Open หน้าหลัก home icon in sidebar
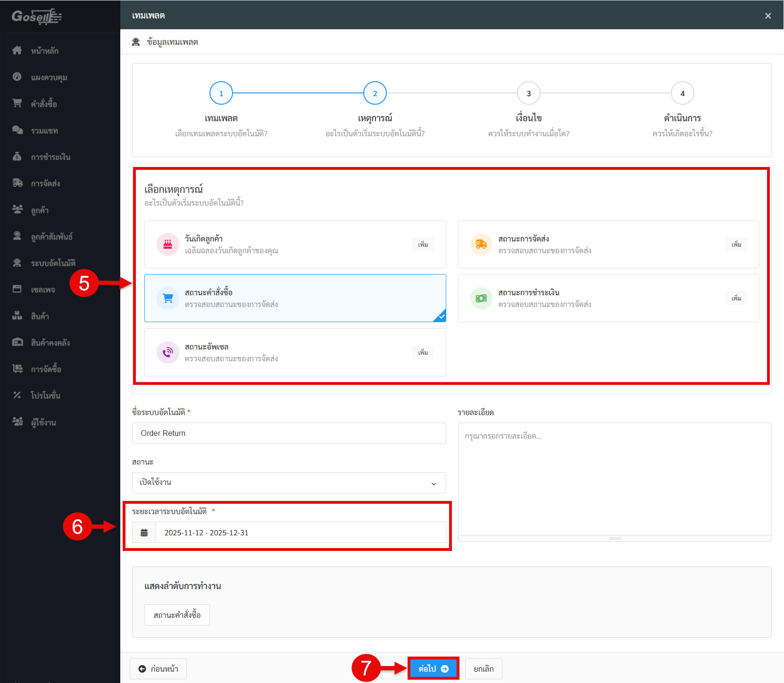The image size is (784, 683). click(17, 50)
